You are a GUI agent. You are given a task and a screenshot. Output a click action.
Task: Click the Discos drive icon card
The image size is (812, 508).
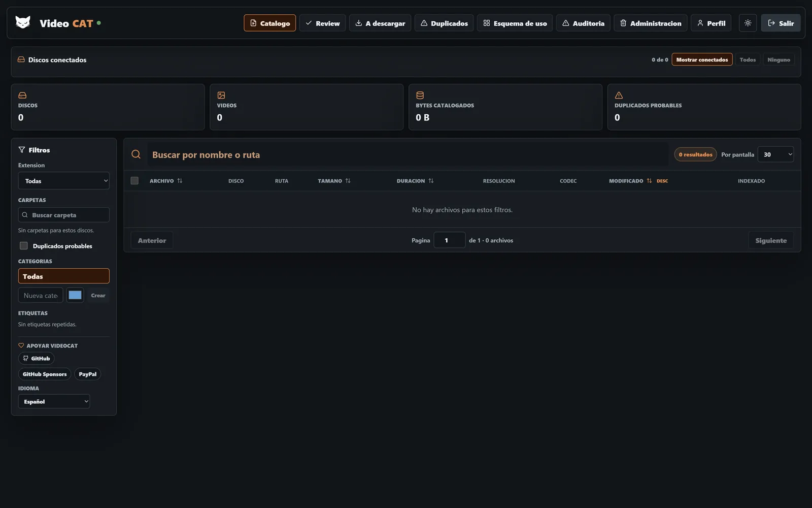[108, 107]
